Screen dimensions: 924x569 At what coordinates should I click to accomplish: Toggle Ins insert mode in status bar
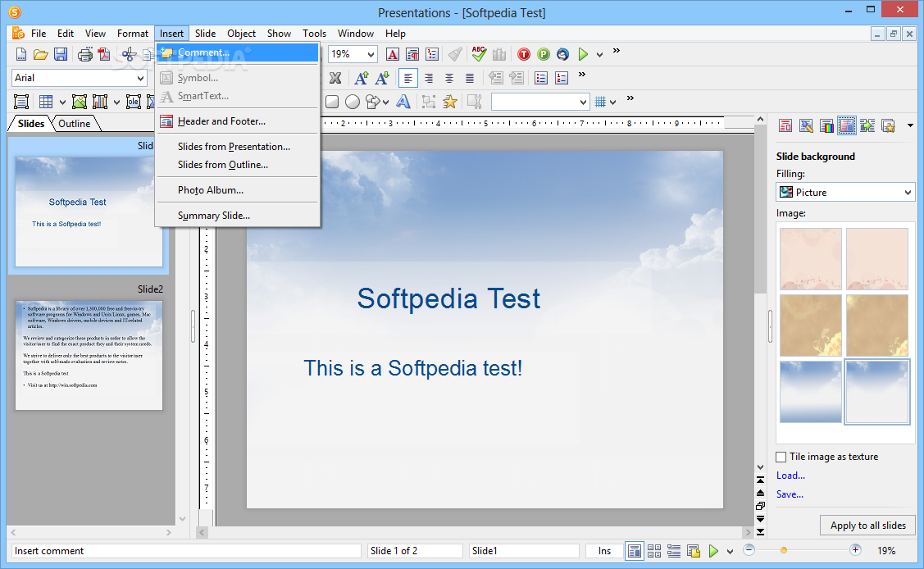pos(604,551)
